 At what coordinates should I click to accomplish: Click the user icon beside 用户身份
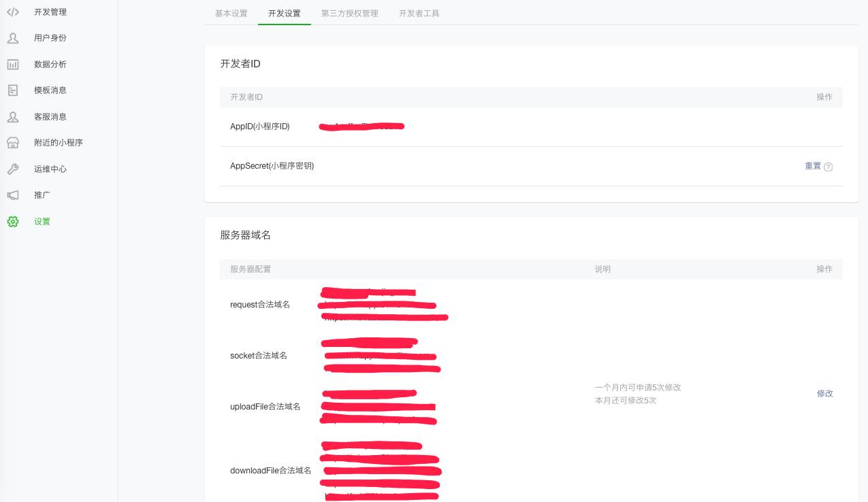click(13, 38)
